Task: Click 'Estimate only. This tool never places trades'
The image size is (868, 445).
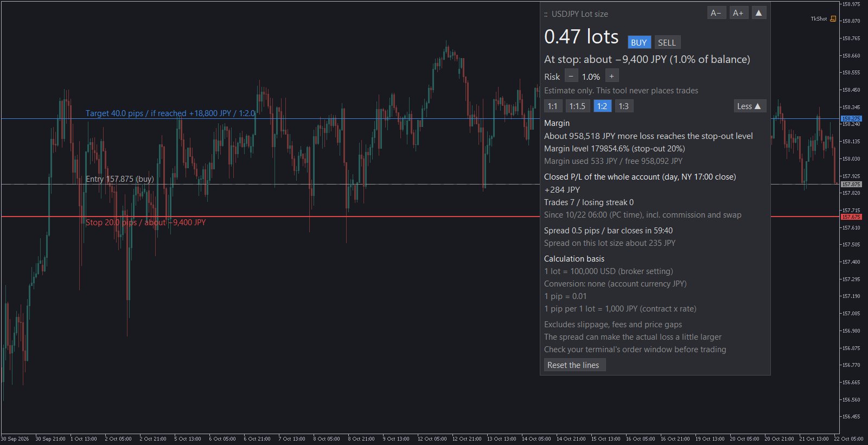Action: (x=621, y=91)
